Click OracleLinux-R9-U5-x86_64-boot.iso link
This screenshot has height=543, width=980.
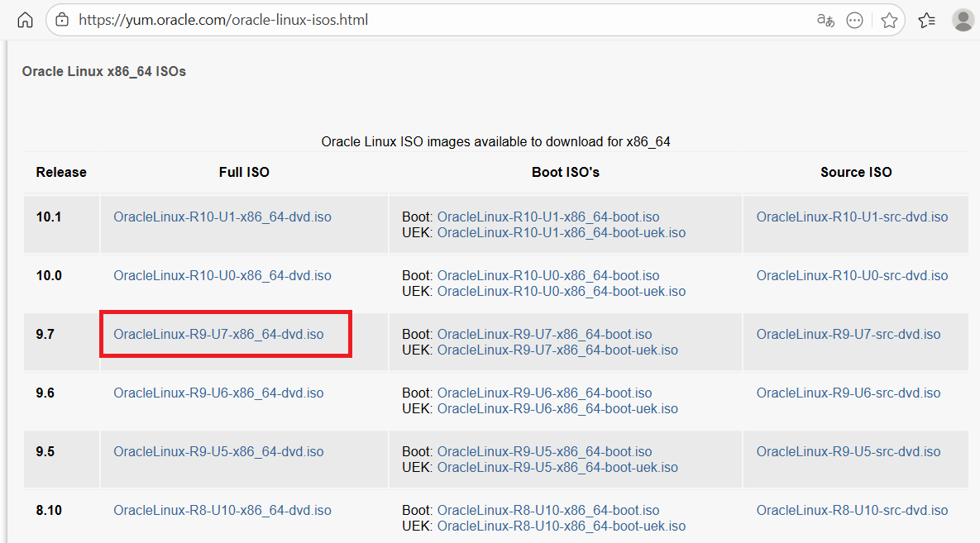544,452
